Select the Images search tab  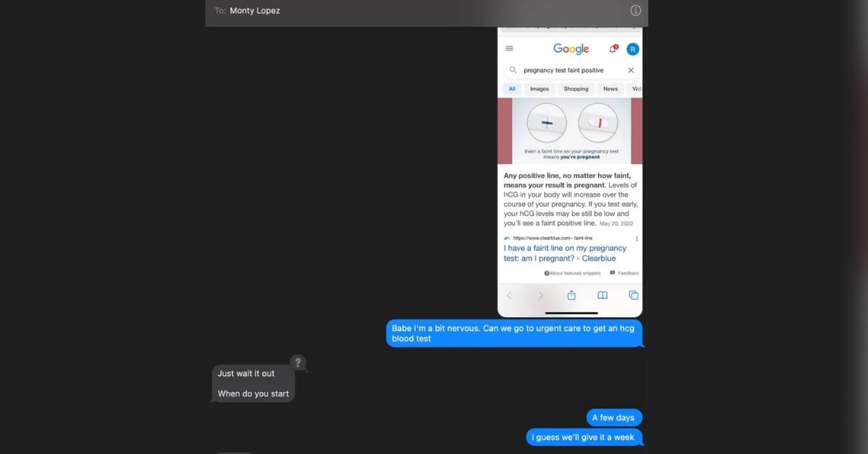pyautogui.click(x=540, y=89)
